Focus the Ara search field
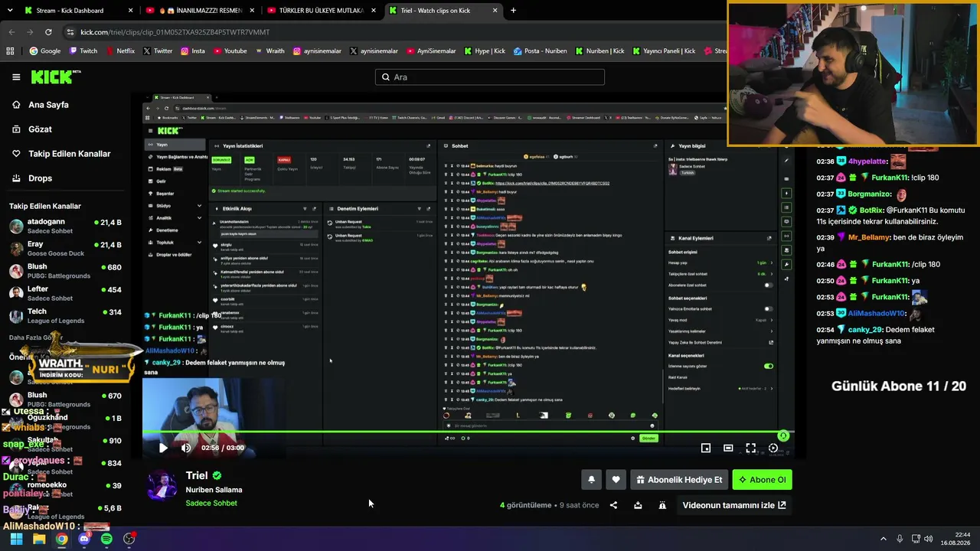This screenshot has height=551, width=980. [x=490, y=77]
